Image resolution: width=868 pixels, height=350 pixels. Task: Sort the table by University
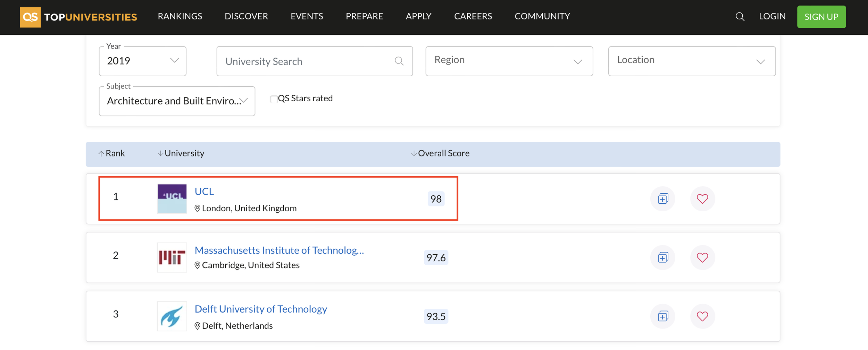pyautogui.click(x=181, y=153)
